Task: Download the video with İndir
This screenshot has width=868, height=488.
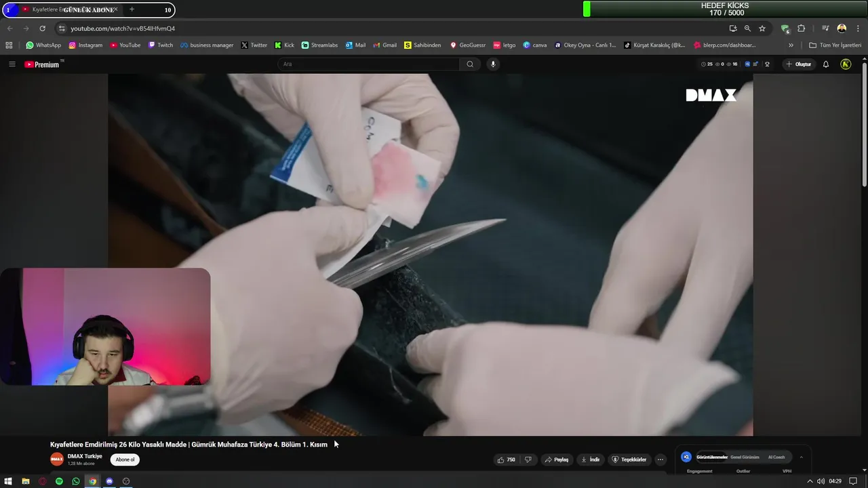Action: tap(591, 460)
